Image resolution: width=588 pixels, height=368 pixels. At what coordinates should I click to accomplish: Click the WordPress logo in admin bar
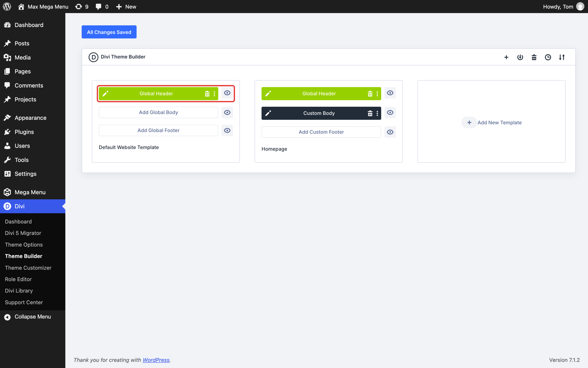tap(7, 7)
